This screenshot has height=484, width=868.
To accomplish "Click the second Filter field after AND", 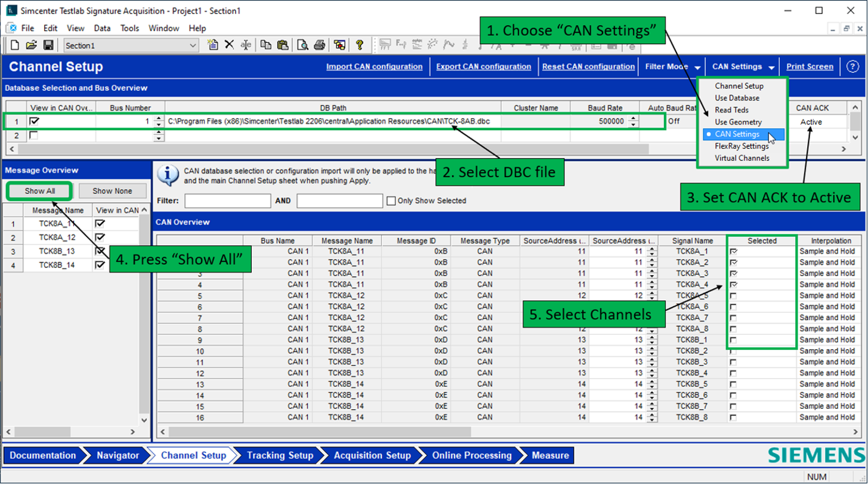I will [x=339, y=201].
